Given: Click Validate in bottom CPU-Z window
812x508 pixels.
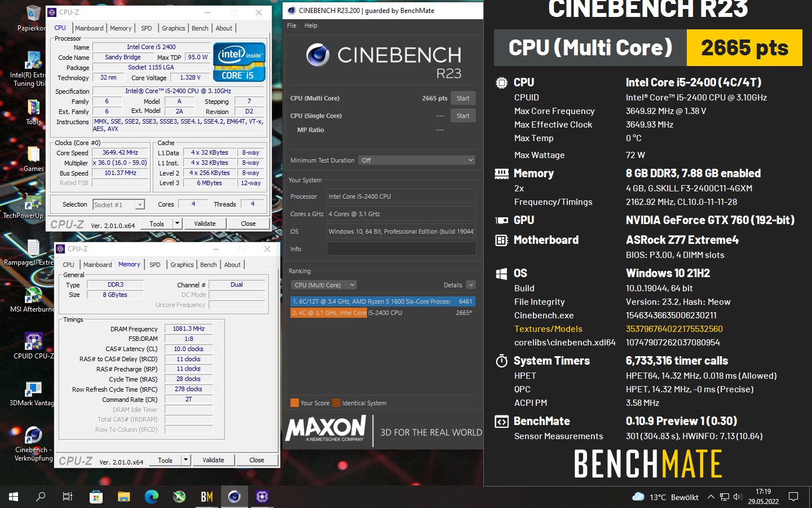Looking at the screenshot, I should coord(213,460).
